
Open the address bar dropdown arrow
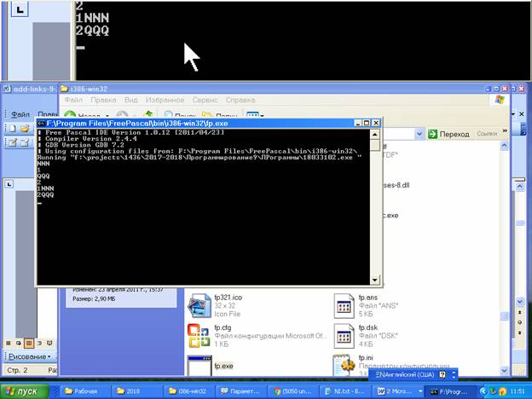(419, 134)
